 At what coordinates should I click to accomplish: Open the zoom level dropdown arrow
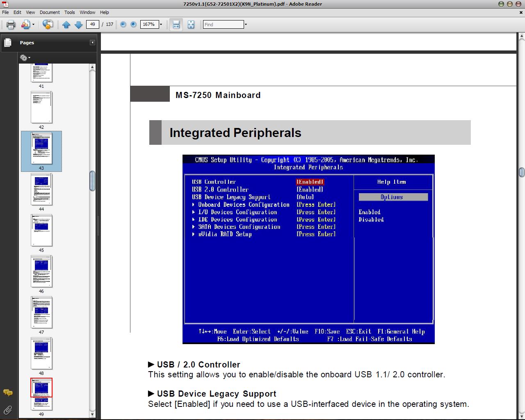coord(161,25)
